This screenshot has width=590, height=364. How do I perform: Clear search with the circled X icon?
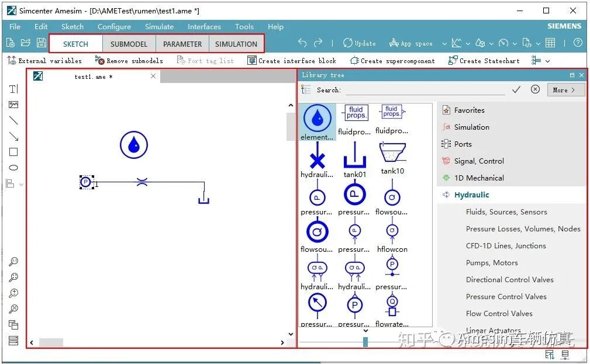tap(535, 89)
